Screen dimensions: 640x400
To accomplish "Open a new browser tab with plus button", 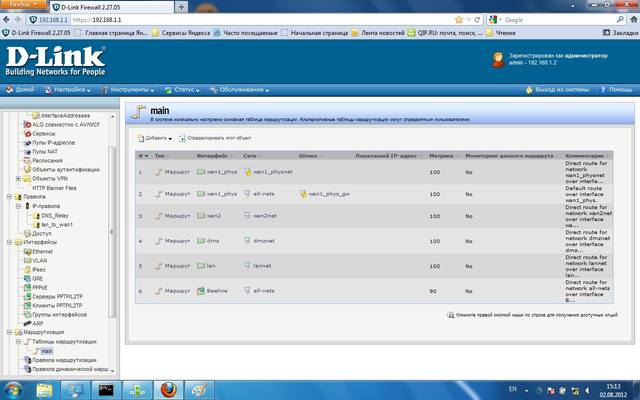I will 182,7.
